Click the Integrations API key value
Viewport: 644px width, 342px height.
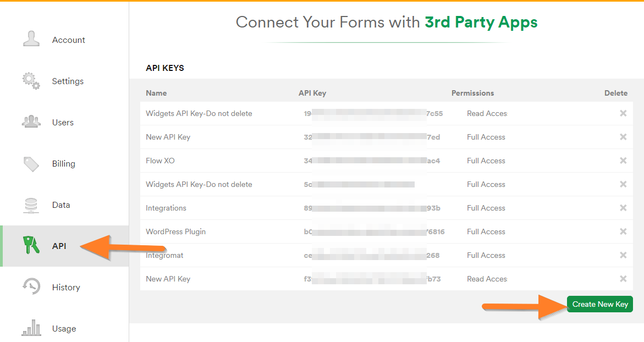pos(372,208)
